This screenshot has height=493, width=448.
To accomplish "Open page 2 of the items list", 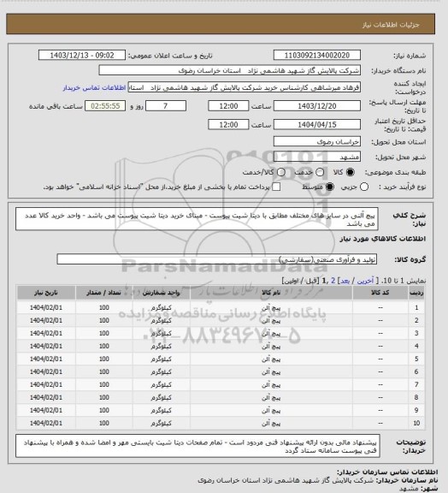I will (333, 281).
